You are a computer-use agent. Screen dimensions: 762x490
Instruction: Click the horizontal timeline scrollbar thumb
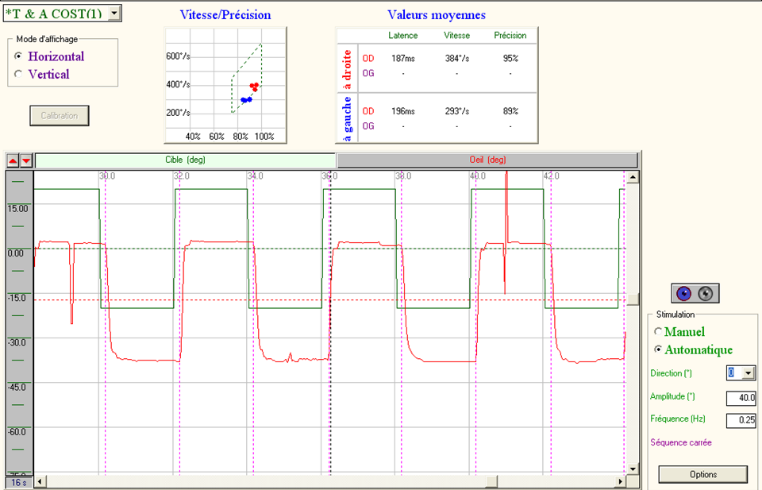point(492,482)
